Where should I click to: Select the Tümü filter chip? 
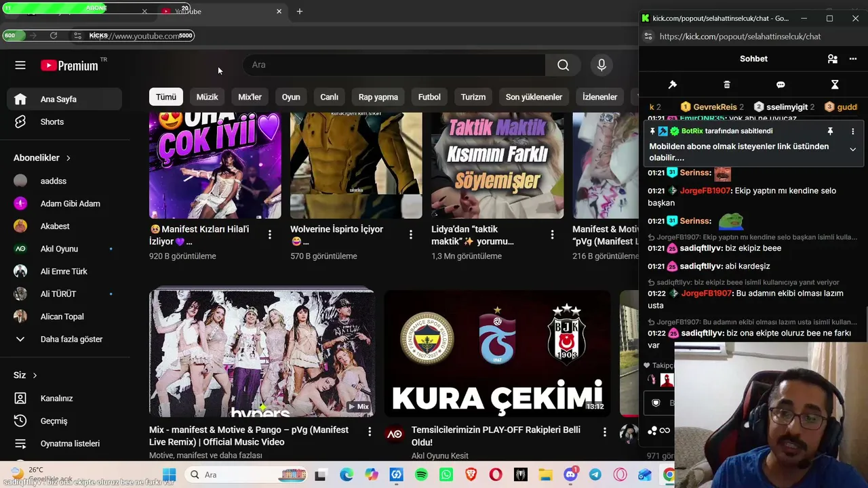tap(166, 97)
